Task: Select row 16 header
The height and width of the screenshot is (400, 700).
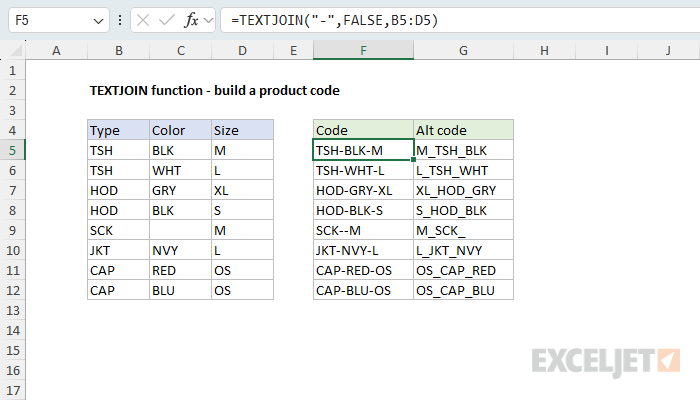Action: pos(12,370)
